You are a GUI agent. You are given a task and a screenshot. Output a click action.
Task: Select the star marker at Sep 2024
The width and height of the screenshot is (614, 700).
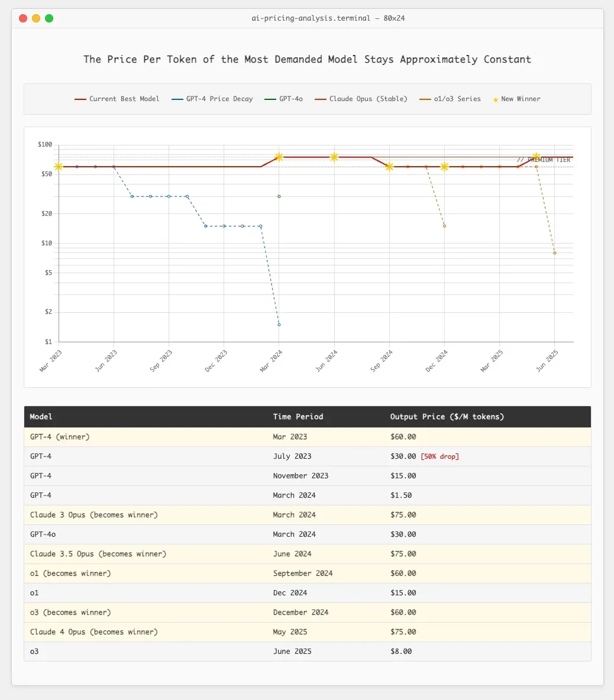point(389,167)
